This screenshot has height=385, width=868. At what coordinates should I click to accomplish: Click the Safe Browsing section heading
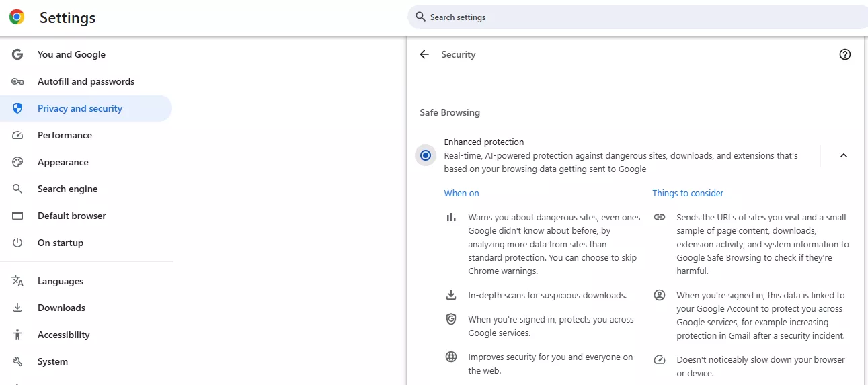click(x=450, y=112)
